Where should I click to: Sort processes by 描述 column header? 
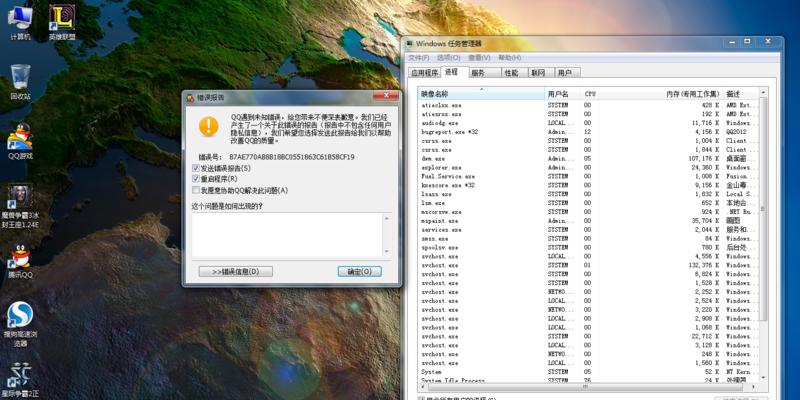coord(741,94)
